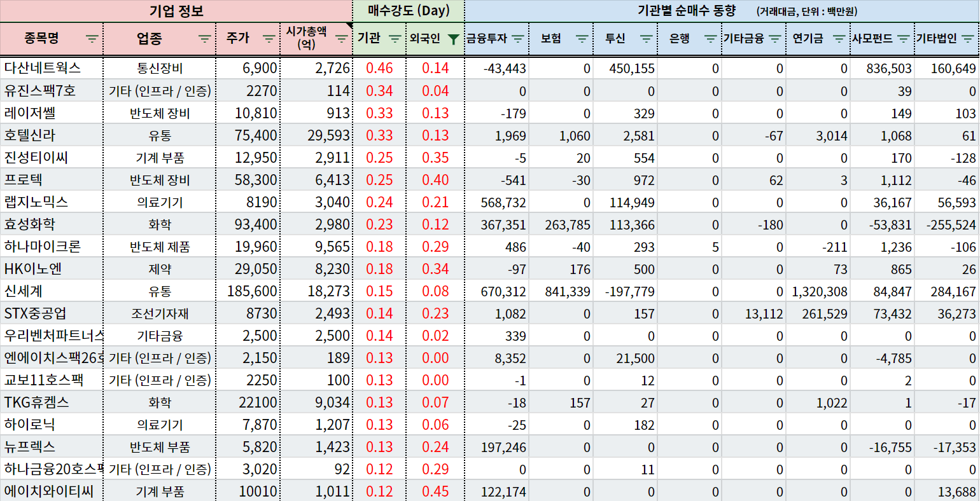Select the 제약 sector cell

160,269
